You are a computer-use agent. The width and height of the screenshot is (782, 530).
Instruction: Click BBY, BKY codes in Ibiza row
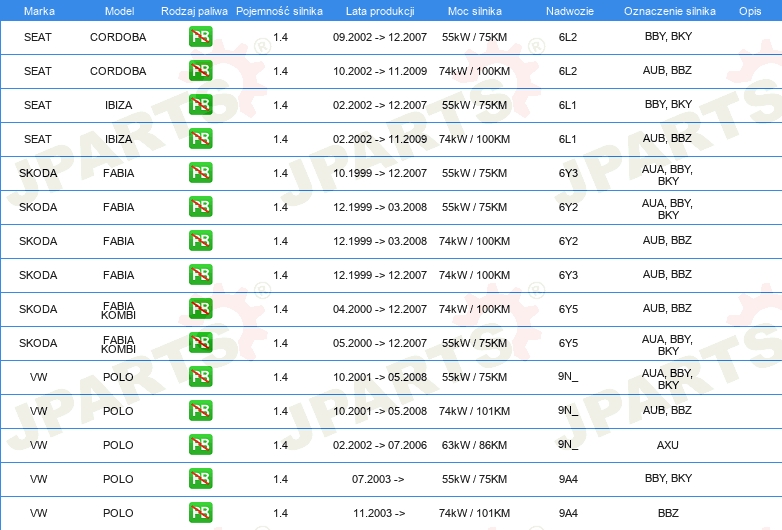[668, 104]
